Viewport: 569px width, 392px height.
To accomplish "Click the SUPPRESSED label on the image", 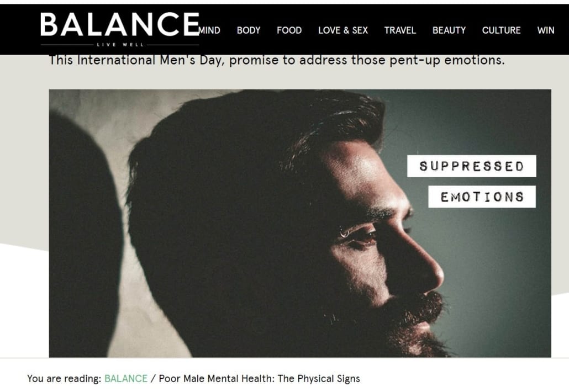I will click(471, 166).
